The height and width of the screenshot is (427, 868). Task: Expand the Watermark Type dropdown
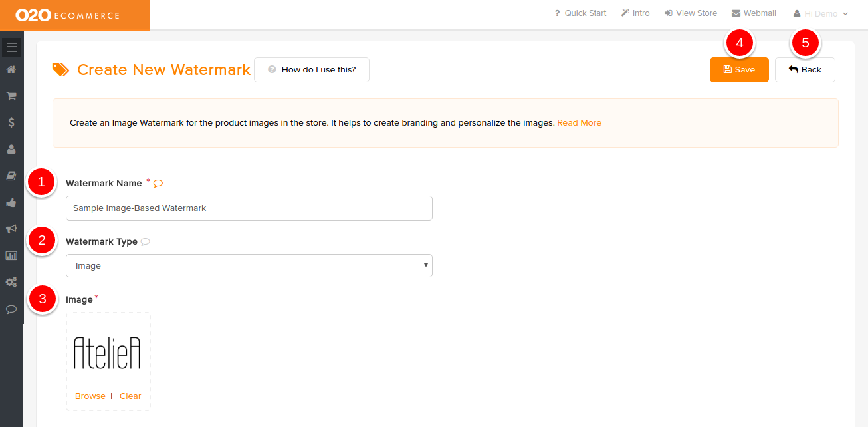coord(249,266)
